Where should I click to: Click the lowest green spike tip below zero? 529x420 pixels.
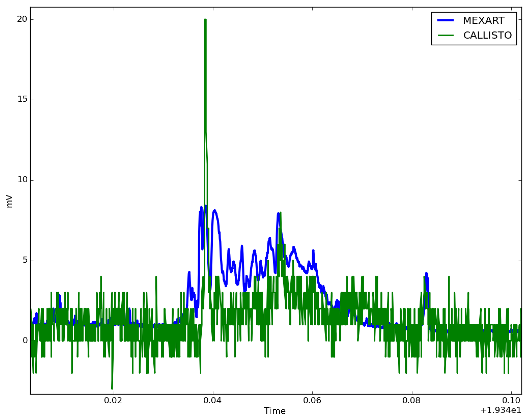point(112,389)
